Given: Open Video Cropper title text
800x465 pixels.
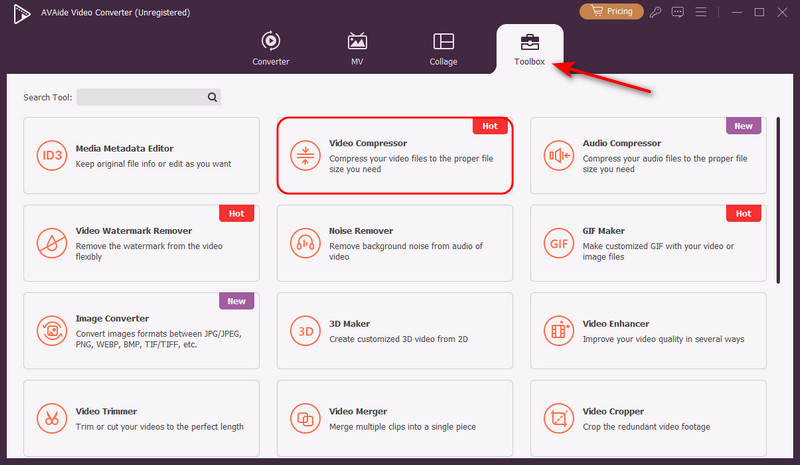Looking at the screenshot, I should click(x=613, y=411).
